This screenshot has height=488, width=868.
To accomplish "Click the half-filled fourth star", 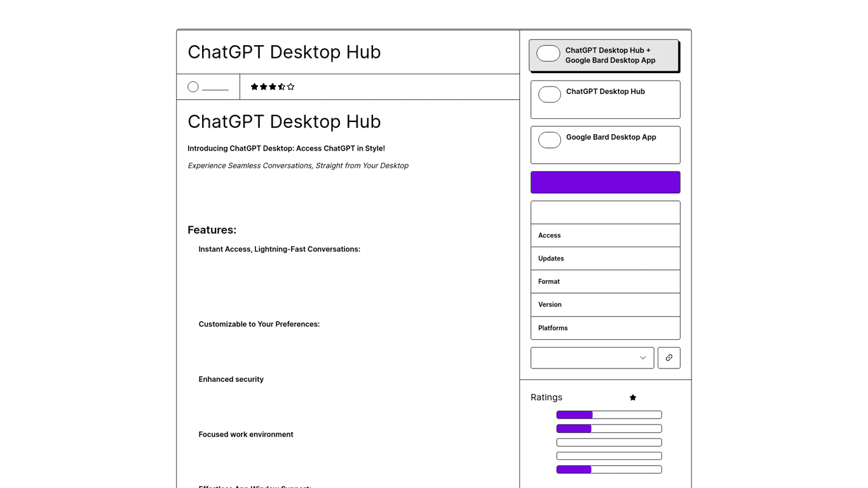I will 281,86.
